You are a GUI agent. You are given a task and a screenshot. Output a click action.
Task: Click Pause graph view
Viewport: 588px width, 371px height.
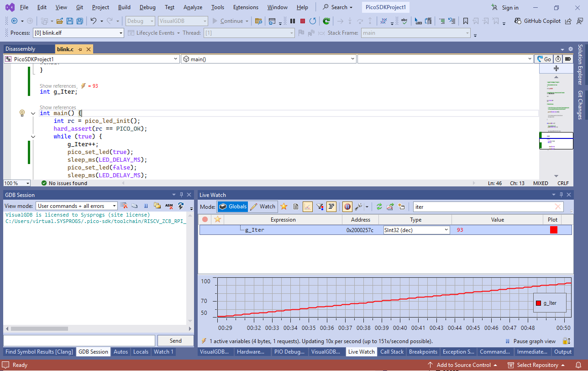(x=535, y=341)
